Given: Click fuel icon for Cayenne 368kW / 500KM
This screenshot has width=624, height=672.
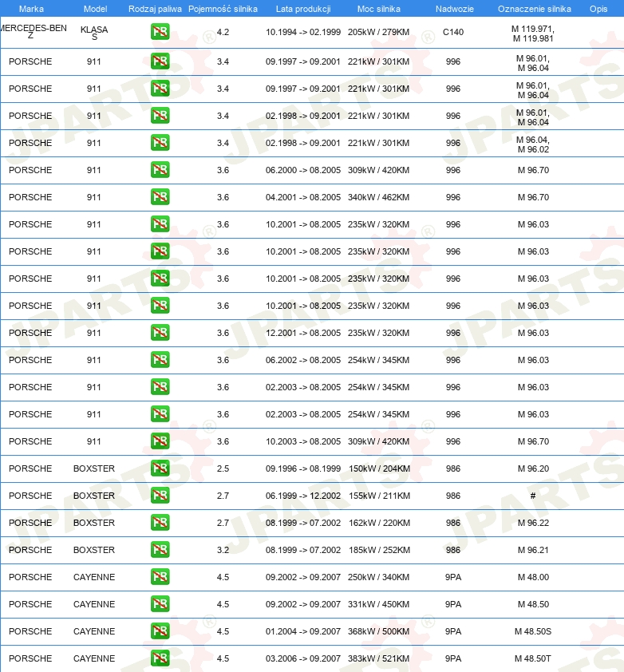Looking at the screenshot, I should 160,630.
